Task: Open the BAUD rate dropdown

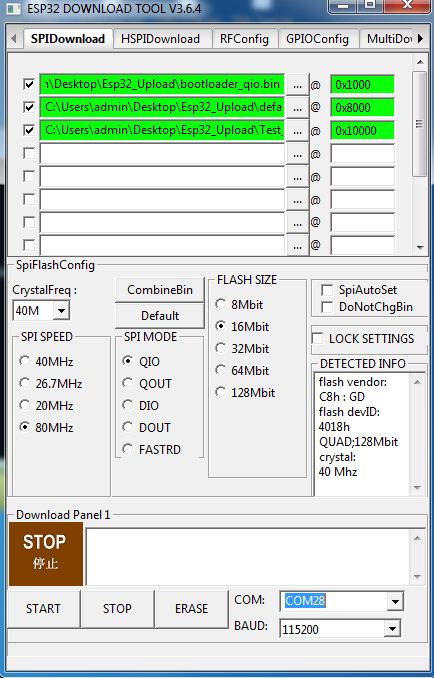Action: pos(392,629)
